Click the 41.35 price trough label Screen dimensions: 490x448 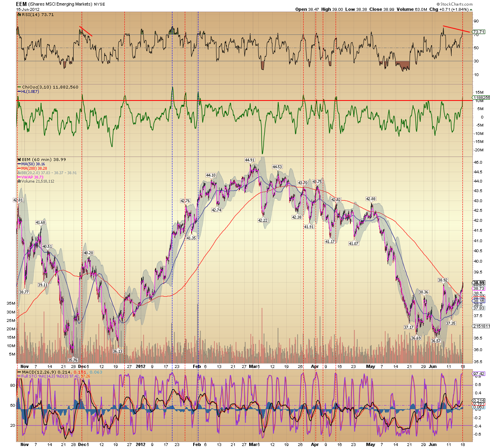tap(191, 238)
